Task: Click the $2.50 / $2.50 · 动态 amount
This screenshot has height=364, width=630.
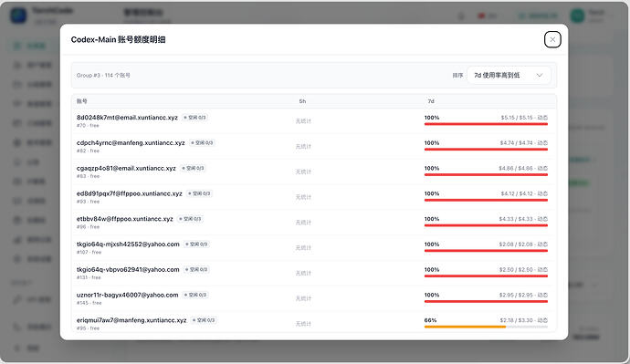Action: [523, 269]
